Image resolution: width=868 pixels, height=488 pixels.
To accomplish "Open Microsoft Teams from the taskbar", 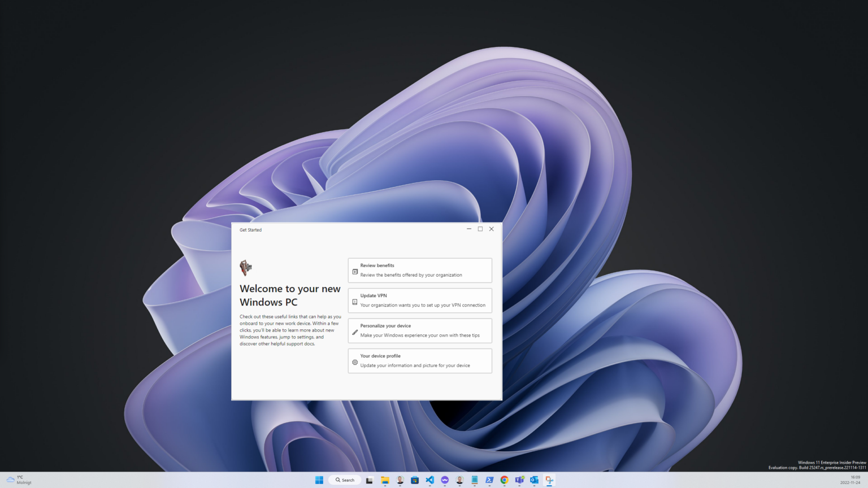I will (x=519, y=480).
